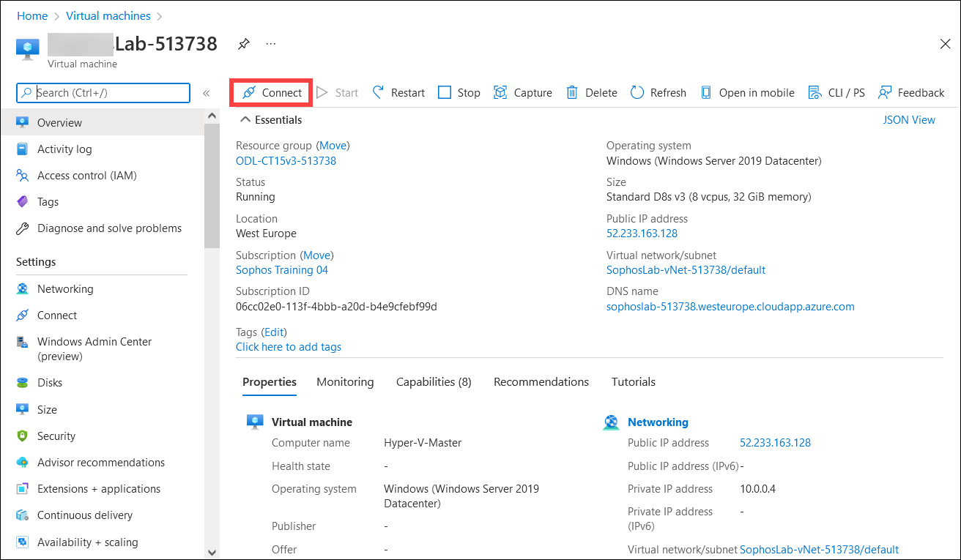Open the DNS name westeurope.cloudapp.azure.com link

730,307
